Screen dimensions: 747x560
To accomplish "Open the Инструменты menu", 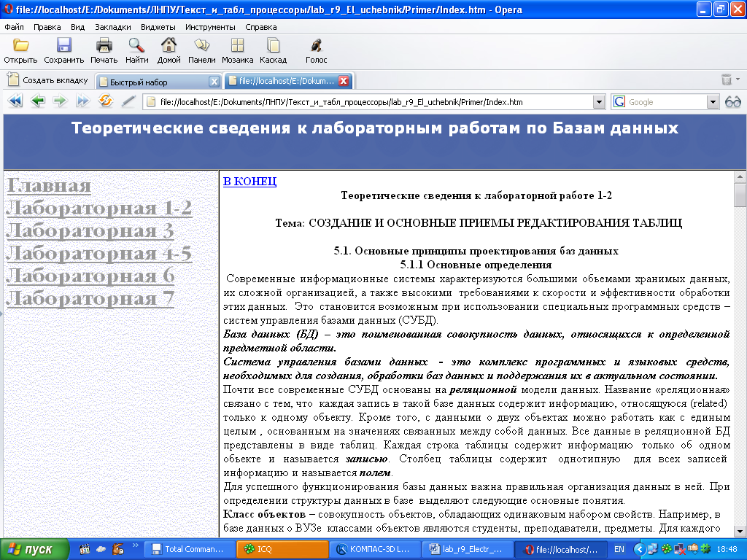I will 211,27.
